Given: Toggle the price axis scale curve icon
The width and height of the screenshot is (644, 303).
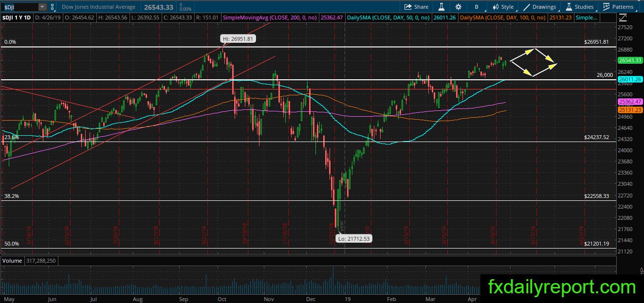Looking at the screenshot, I should [x=624, y=18].
